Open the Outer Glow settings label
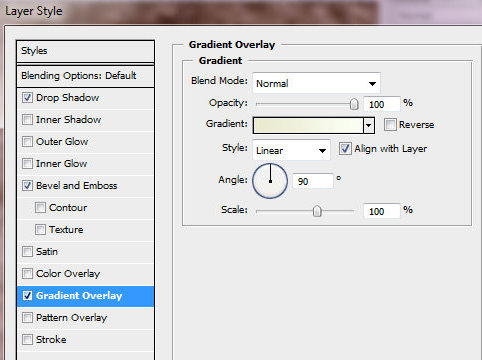This screenshot has width=482, height=360. 62,142
